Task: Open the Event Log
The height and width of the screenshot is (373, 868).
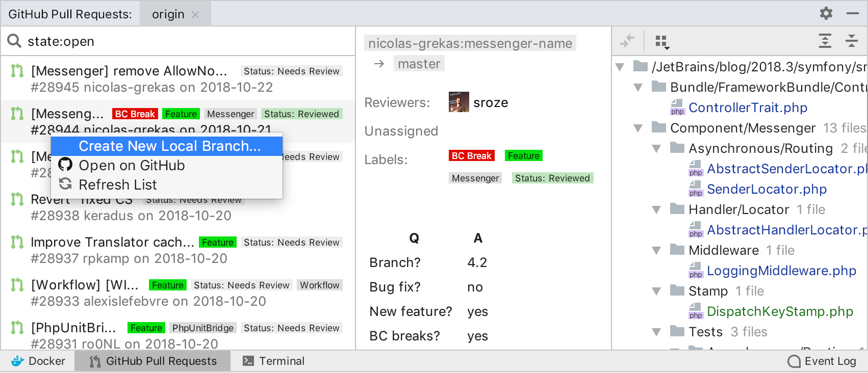Action: [822, 361]
